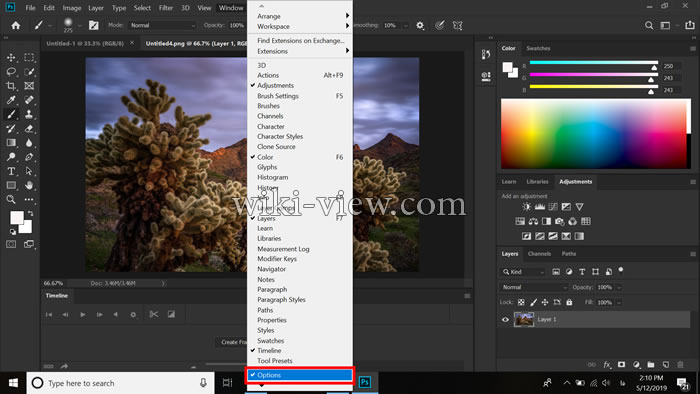
Task: Select the Rectangular Marquee tool
Action: tap(29, 57)
